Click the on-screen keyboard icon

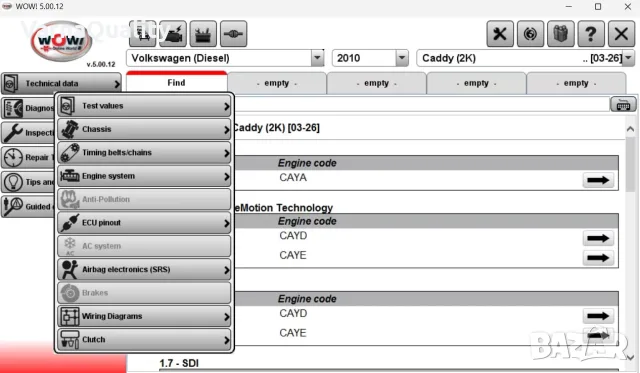pos(623,104)
